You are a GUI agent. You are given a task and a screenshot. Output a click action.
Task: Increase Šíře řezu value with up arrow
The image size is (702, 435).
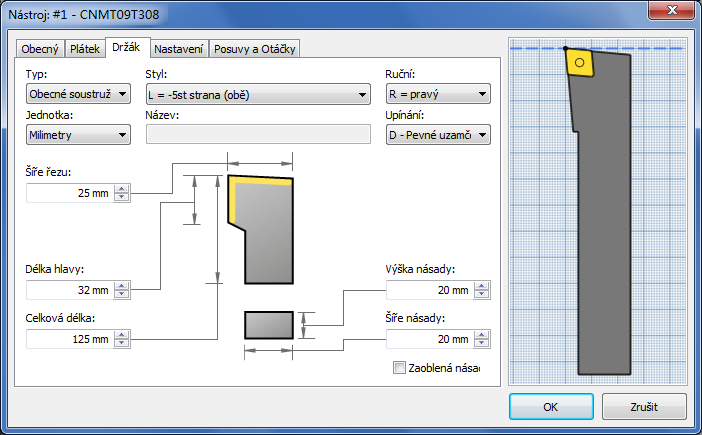pos(121,189)
